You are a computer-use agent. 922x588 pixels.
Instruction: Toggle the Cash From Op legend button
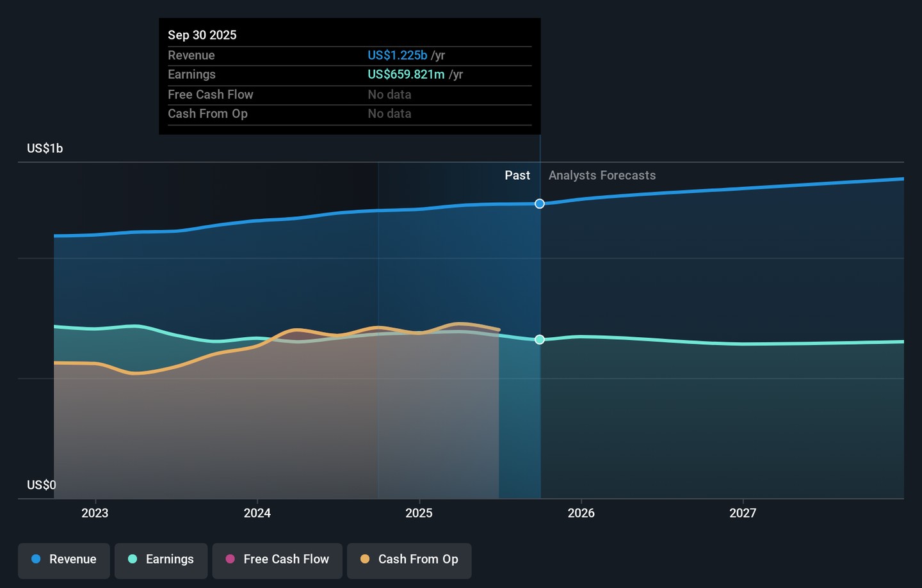409,559
